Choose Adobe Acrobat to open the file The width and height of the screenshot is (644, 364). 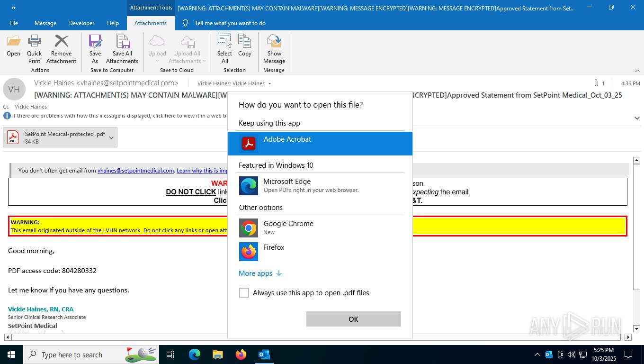pyautogui.click(x=320, y=143)
